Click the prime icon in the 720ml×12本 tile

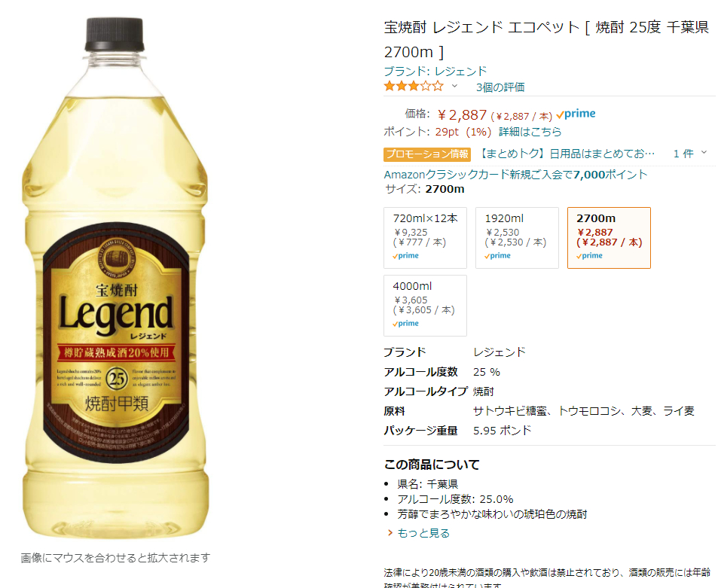(x=405, y=256)
